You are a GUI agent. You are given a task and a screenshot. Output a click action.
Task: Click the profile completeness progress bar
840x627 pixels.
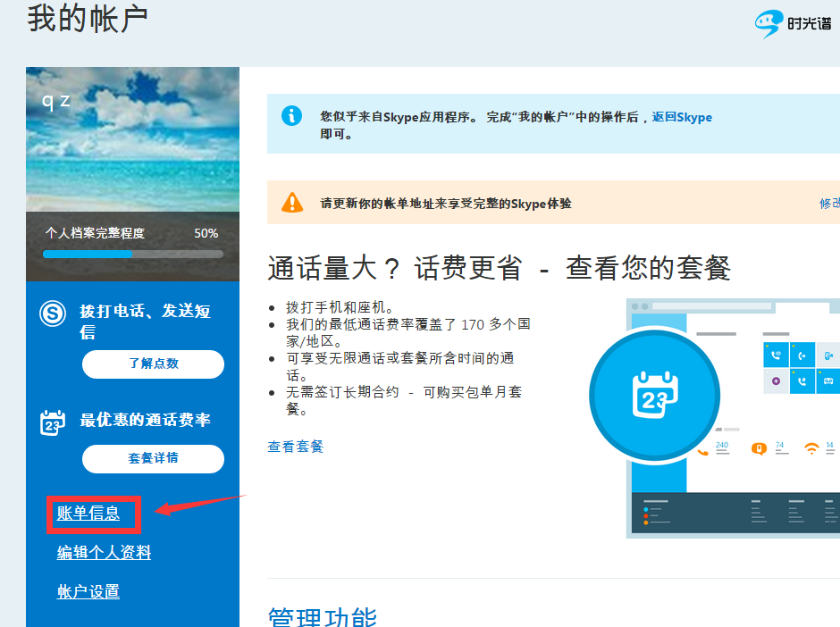click(132, 254)
